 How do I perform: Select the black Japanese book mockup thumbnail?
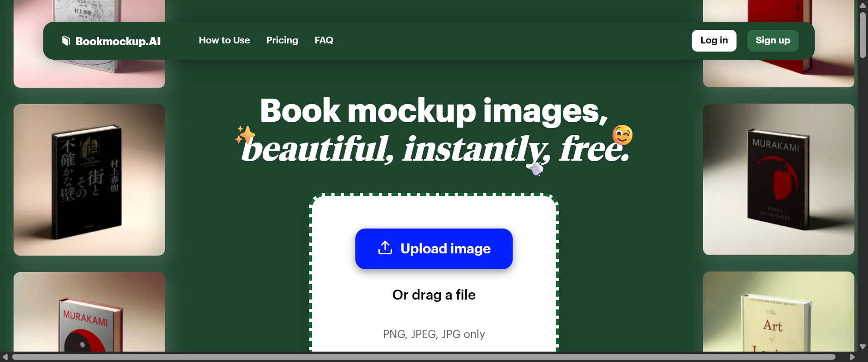89,180
